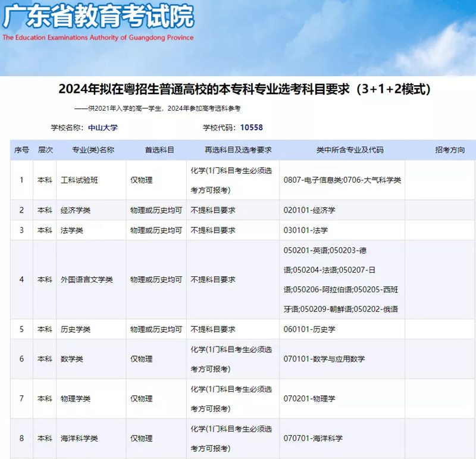Click 物理或历史均可 in the 法学类 row

(x=156, y=230)
